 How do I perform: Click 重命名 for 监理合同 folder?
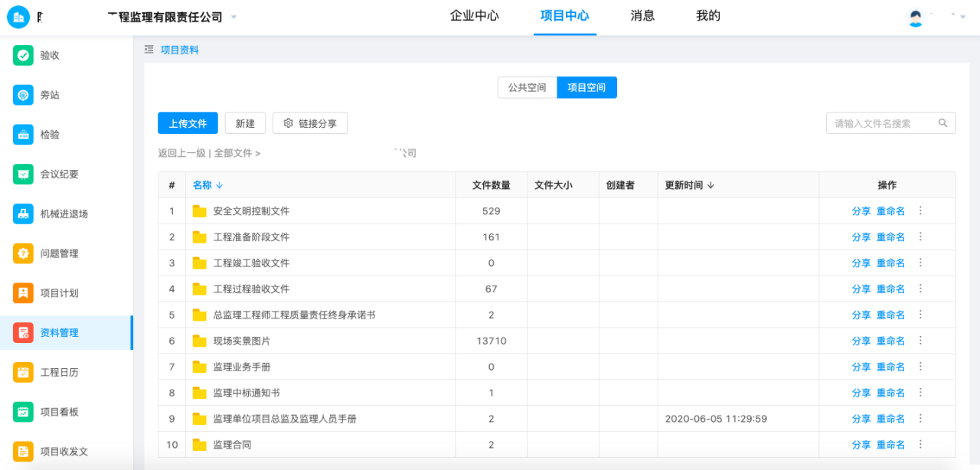click(x=890, y=445)
